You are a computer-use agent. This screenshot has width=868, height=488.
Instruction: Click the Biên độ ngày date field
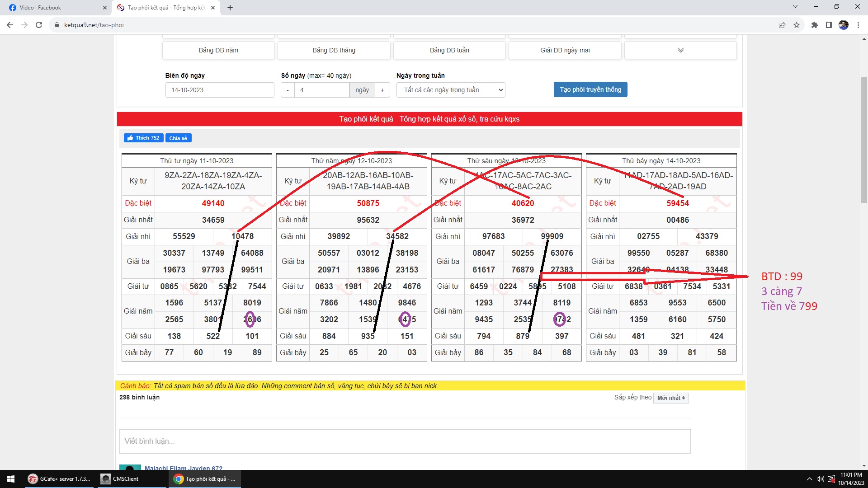[x=220, y=90]
